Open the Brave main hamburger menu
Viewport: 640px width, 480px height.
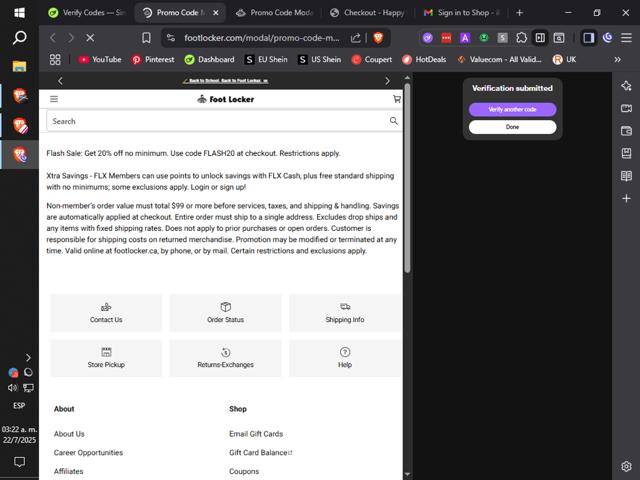tap(626, 38)
